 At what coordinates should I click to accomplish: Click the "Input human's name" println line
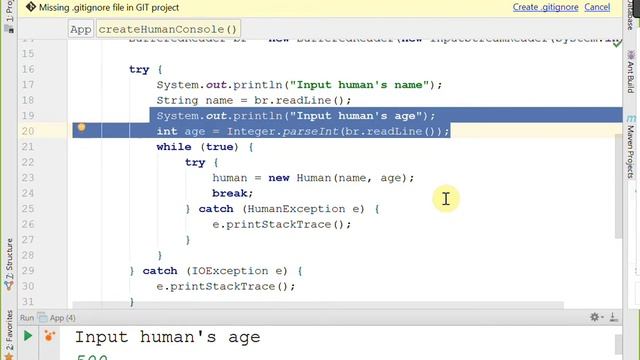(299, 85)
